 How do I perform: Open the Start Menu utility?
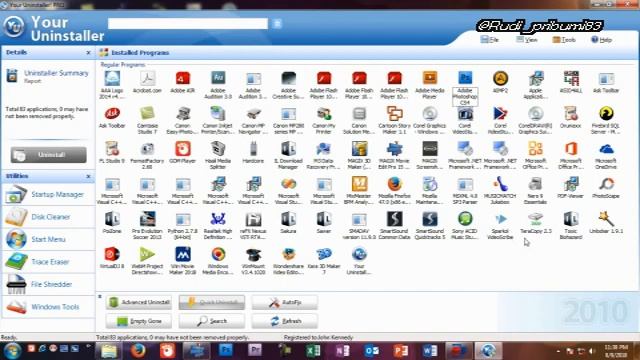(48, 239)
